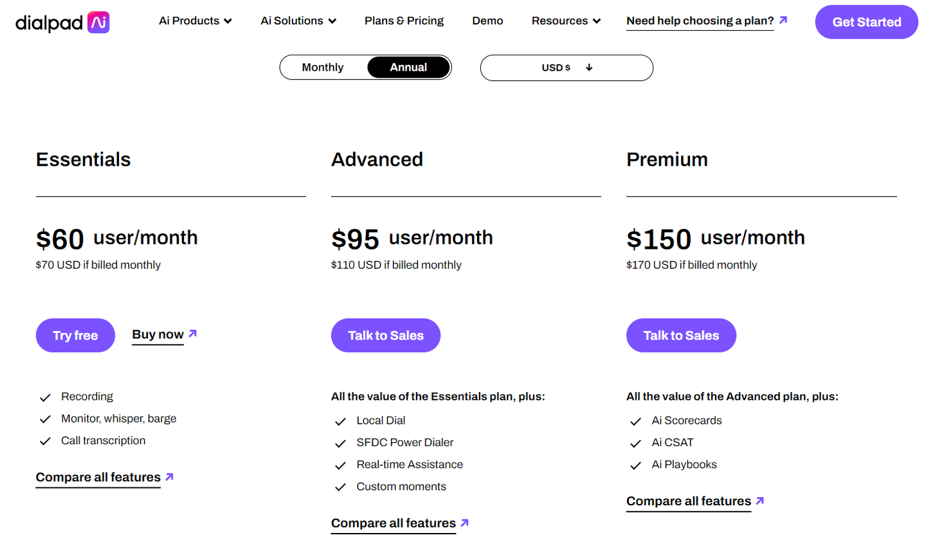
Task: Click the Get Started button
Action: (x=866, y=22)
